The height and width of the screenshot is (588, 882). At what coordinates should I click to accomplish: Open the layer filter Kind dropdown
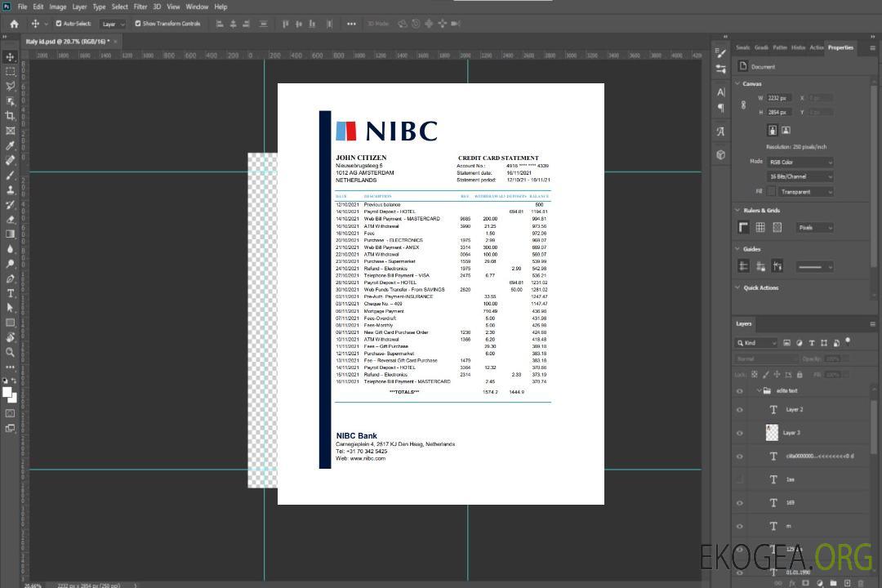point(756,343)
